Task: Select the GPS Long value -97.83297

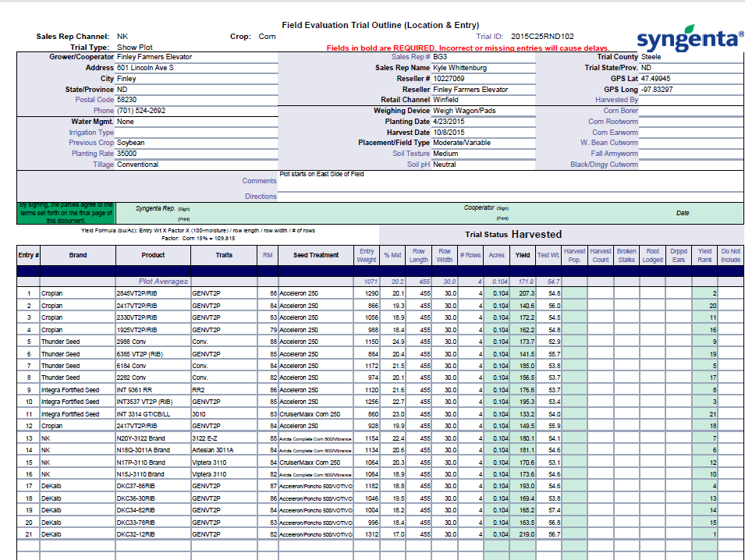Action: [657, 90]
